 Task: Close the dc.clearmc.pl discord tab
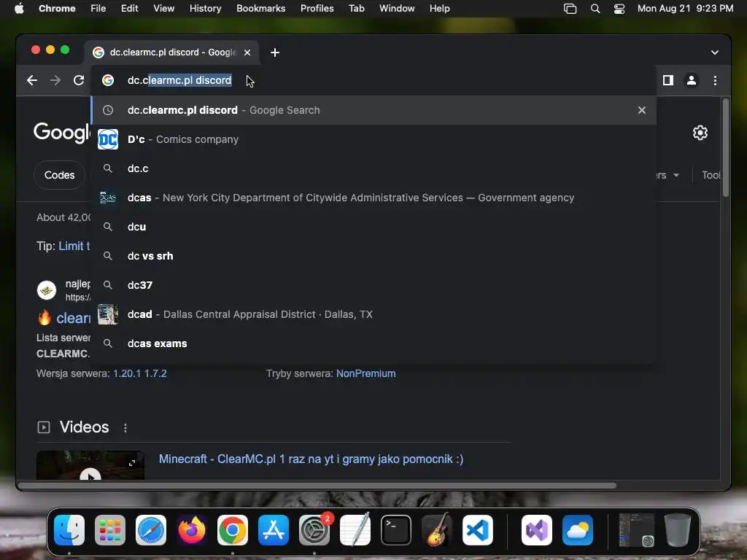[247, 52]
